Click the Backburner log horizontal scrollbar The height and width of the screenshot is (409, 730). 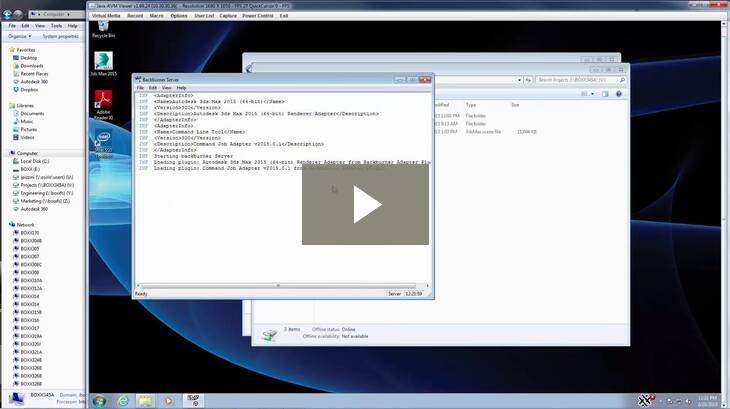[x=278, y=286]
